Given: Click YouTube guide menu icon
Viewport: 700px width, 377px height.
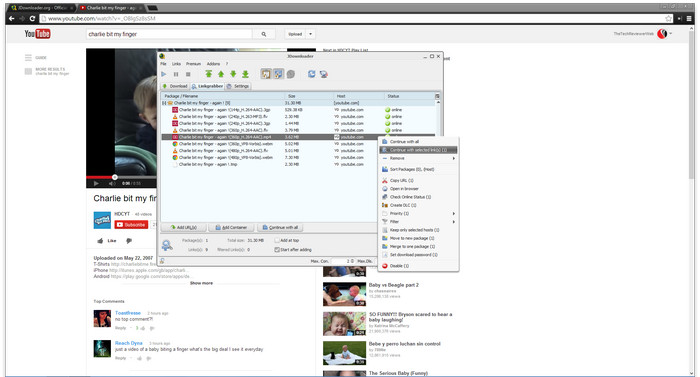Looking at the screenshot, I should click(x=28, y=58).
